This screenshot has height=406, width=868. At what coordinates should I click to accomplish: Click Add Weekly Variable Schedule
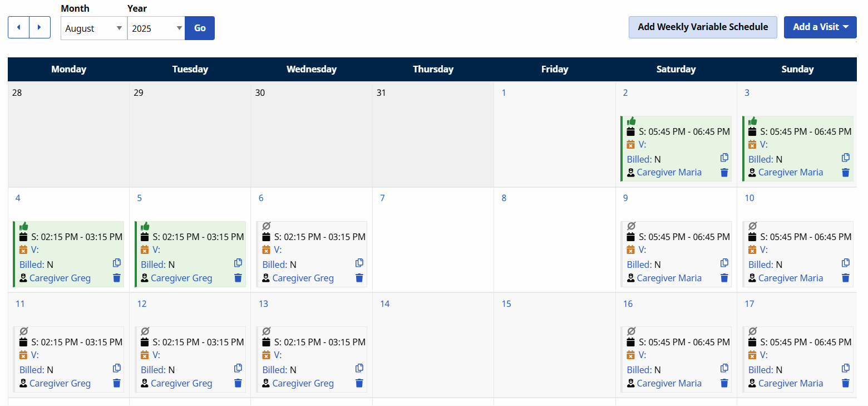702,27
